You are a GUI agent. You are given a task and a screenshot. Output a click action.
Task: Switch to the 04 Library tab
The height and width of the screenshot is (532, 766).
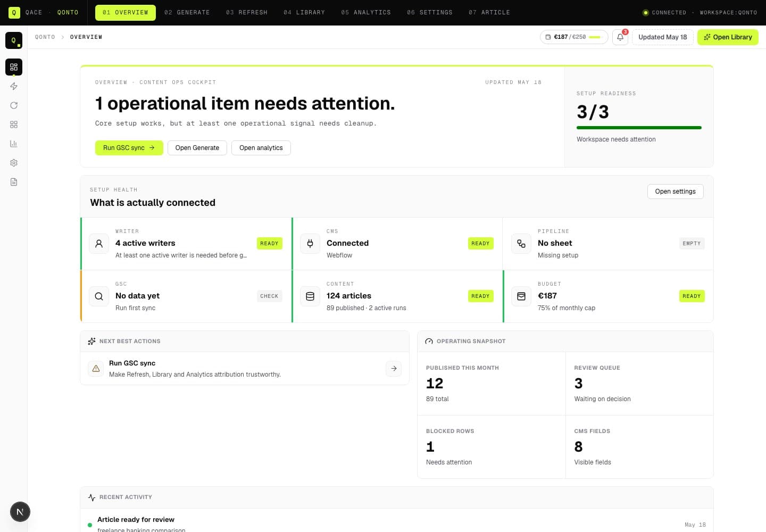[x=304, y=12]
